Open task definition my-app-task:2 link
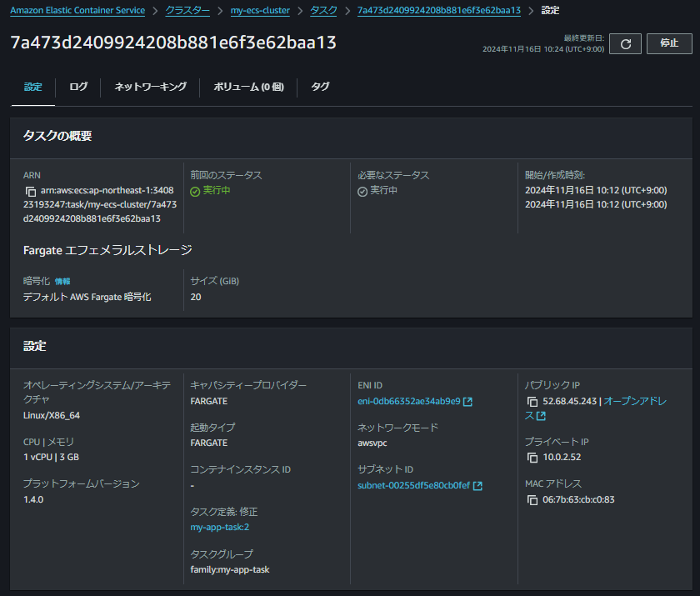Viewport: 700px width, 596px height. pos(220,528)
